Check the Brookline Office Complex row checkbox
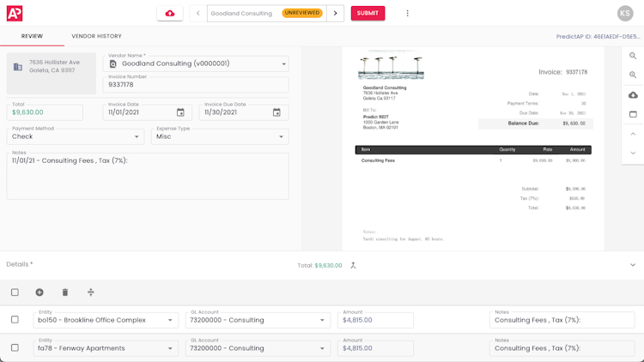Screen dimensions: 644x362 pos(15,320)
